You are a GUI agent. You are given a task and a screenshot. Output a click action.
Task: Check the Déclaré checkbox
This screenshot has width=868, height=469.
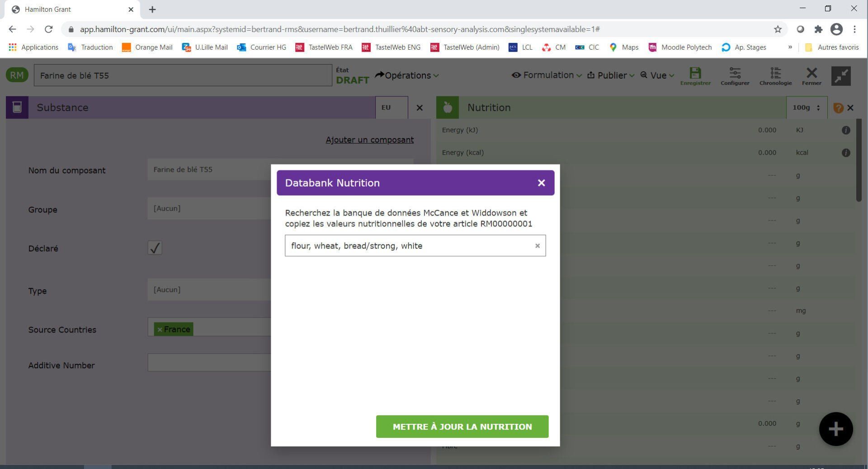point(155,248)
